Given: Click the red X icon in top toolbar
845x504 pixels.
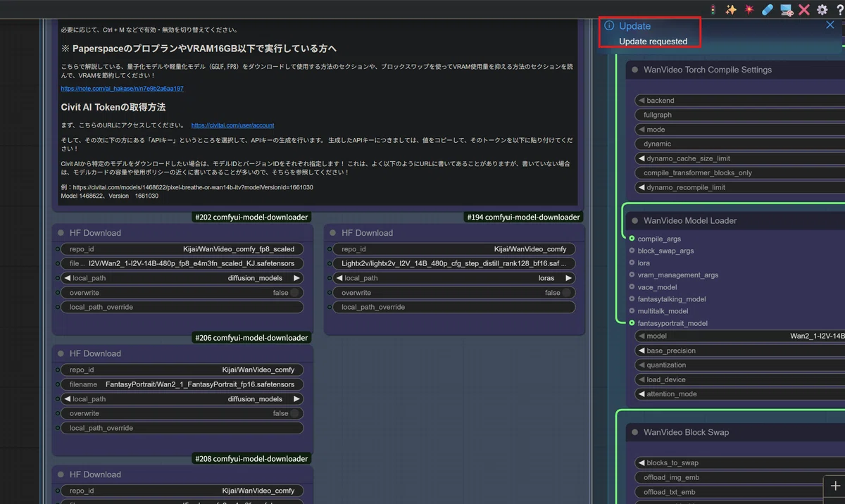Looking at the screenshot, I should pos(804,10).
